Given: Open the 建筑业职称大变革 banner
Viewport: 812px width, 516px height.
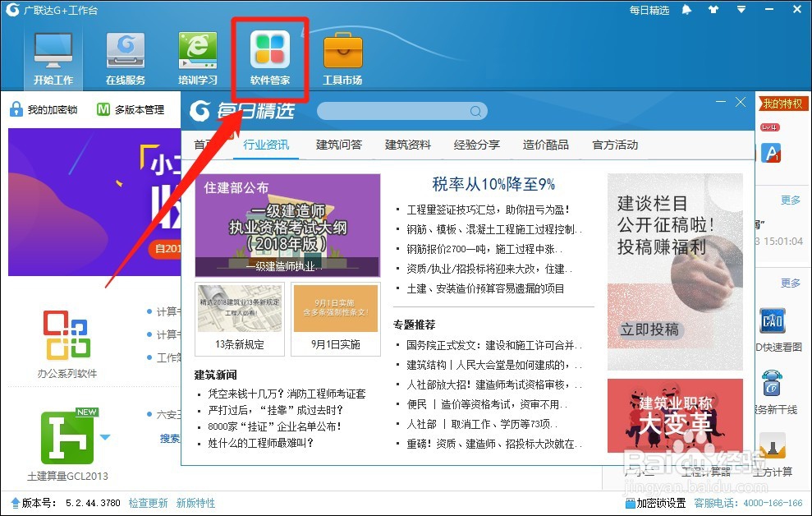Looking at the screenshot, I should pyautogui.click(x=675, y=416).
